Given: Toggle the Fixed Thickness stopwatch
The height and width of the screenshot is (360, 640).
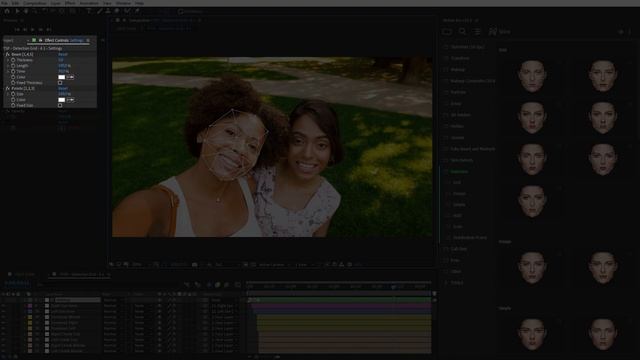Looking at the screenshot, I should 13,83.
